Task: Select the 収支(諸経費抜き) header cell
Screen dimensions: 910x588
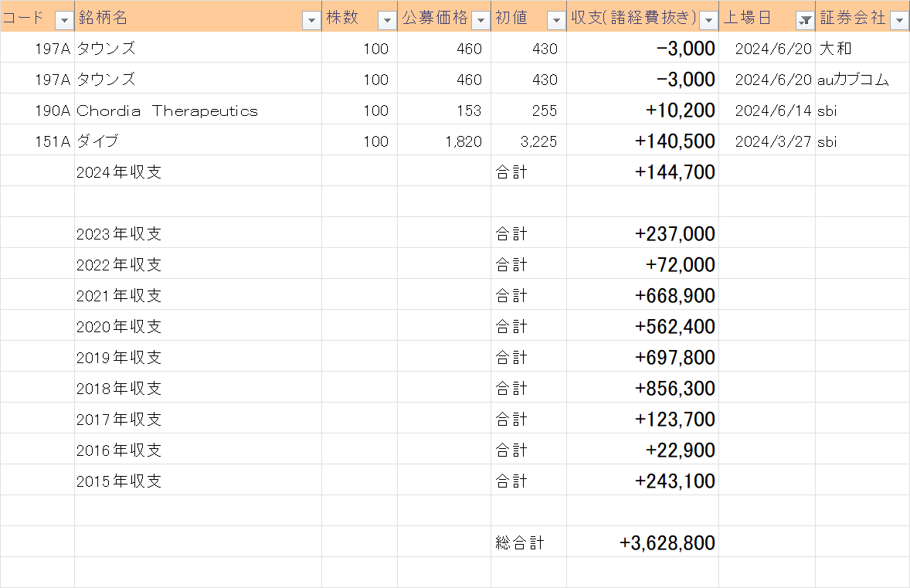Action: coord(643,16)
